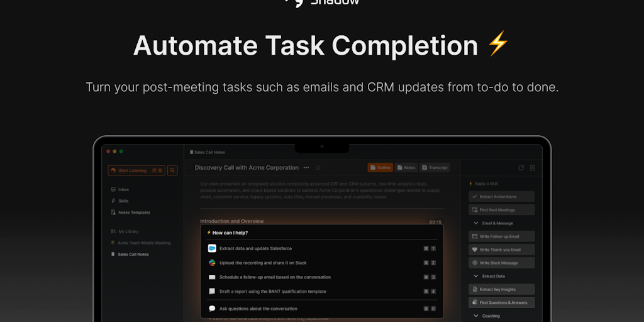Image resolution: width=644 pixels, height=322 pixels.
Task: Select Extract data and update Salesforce
Action: tap(322, 248)
